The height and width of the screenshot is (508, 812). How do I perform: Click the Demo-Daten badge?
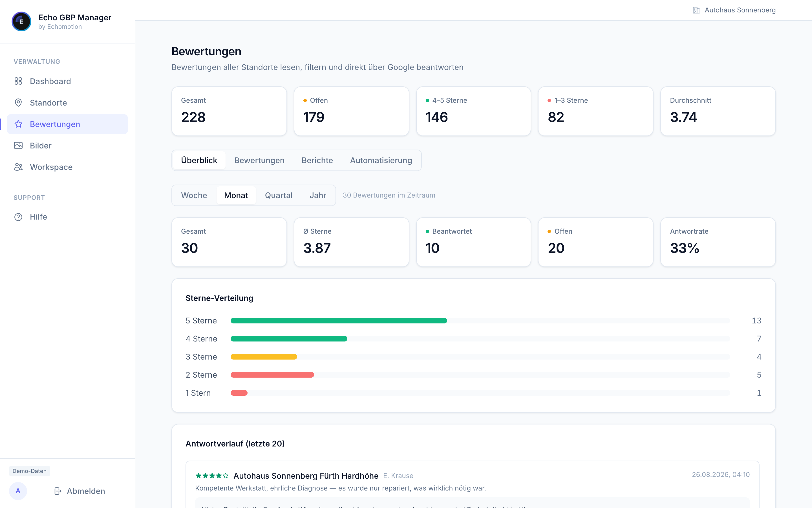(x=30, y=471)
